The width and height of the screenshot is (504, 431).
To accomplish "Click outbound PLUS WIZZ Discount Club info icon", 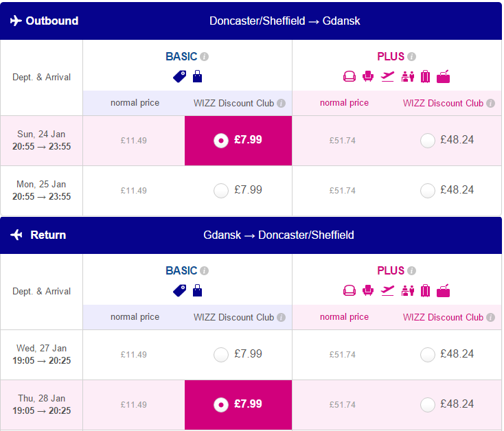I will [490, 104].
